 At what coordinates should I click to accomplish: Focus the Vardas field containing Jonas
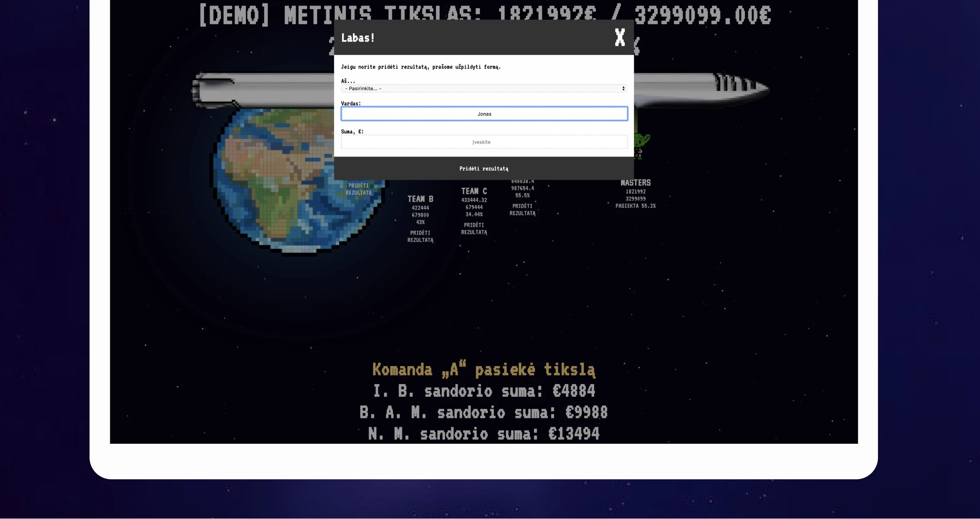tap(484, 114)
